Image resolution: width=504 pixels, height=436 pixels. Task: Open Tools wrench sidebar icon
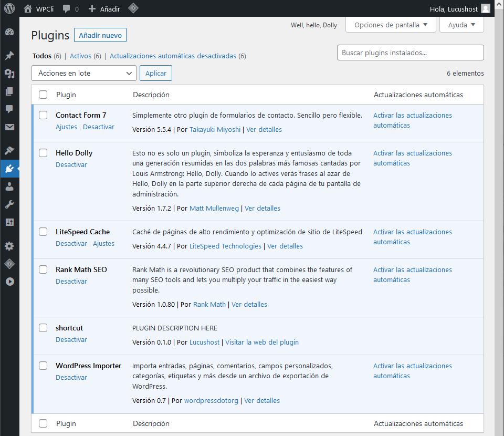[x=9, y=204]
